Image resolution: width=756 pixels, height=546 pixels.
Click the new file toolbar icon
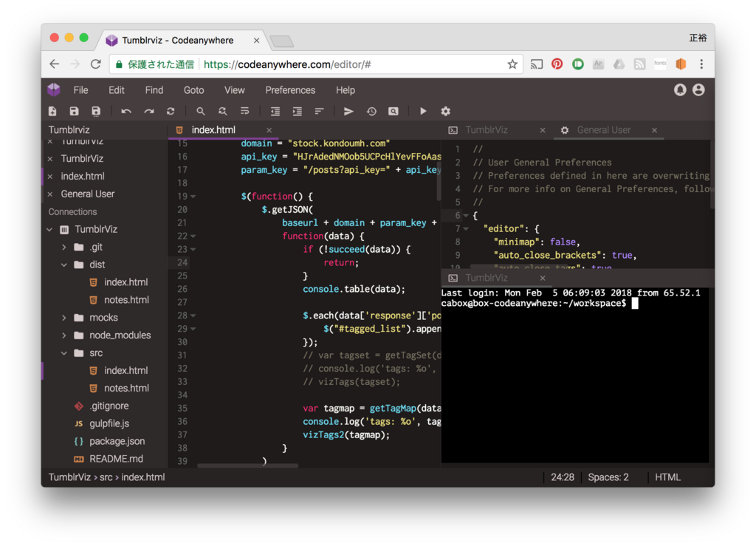tap(52, 112)
